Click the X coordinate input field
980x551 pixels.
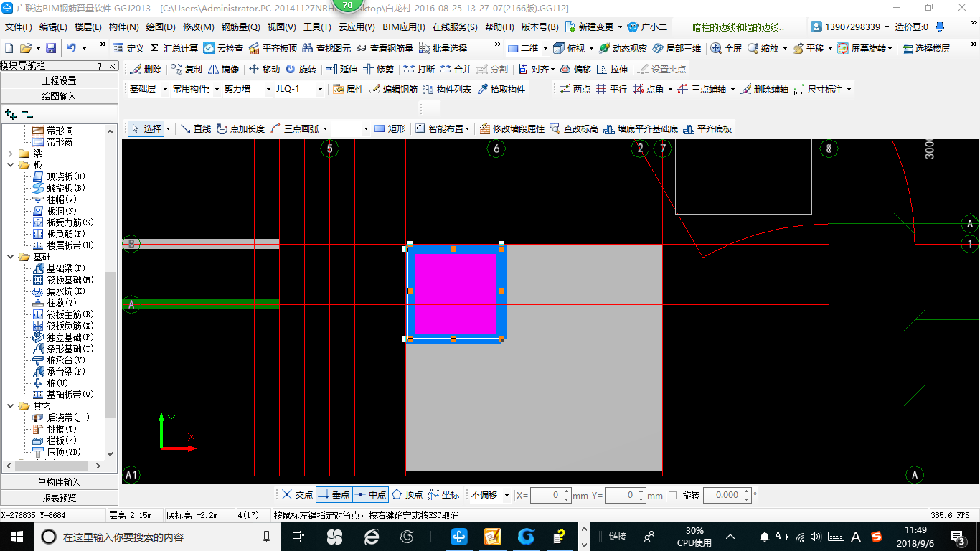coord(550,495)
